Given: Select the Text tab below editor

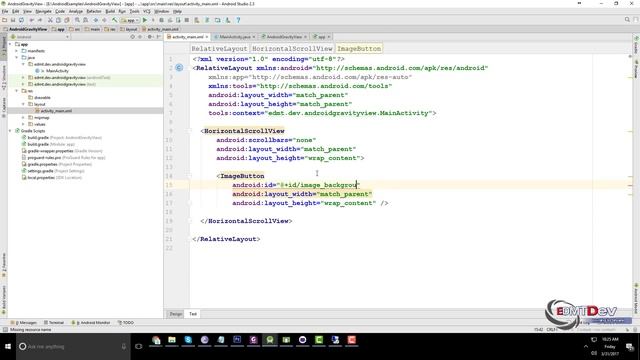Looking at the screenshot, I should click(x=193, y=314).
